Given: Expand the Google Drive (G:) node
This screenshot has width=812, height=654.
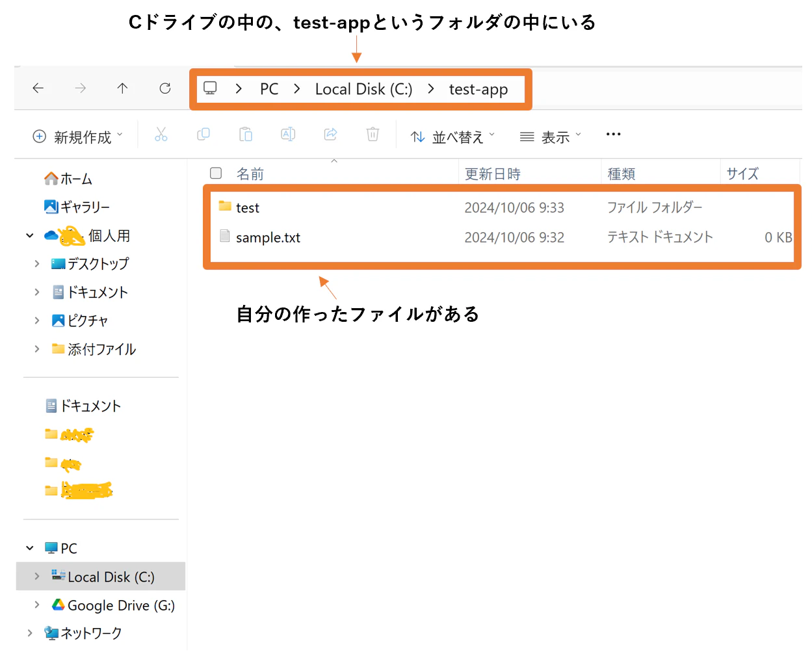Looking at the screenshot, I should (x=37, y=605).
